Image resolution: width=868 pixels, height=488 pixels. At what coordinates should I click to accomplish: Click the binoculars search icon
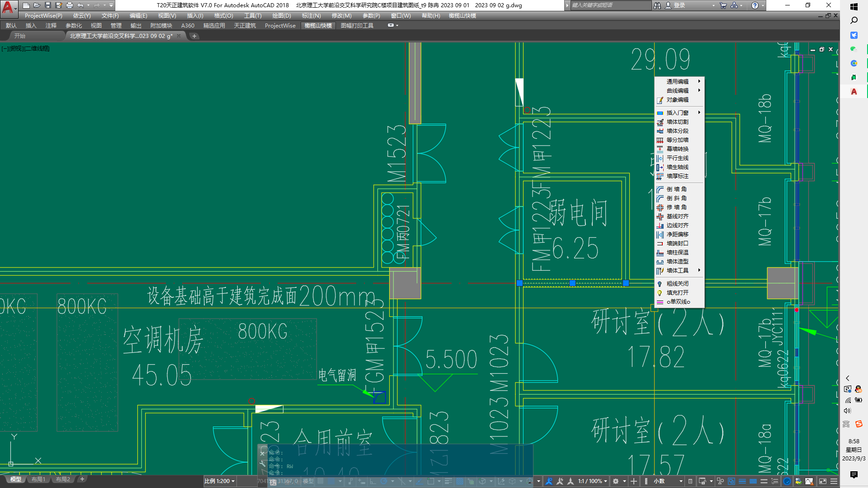657,5
